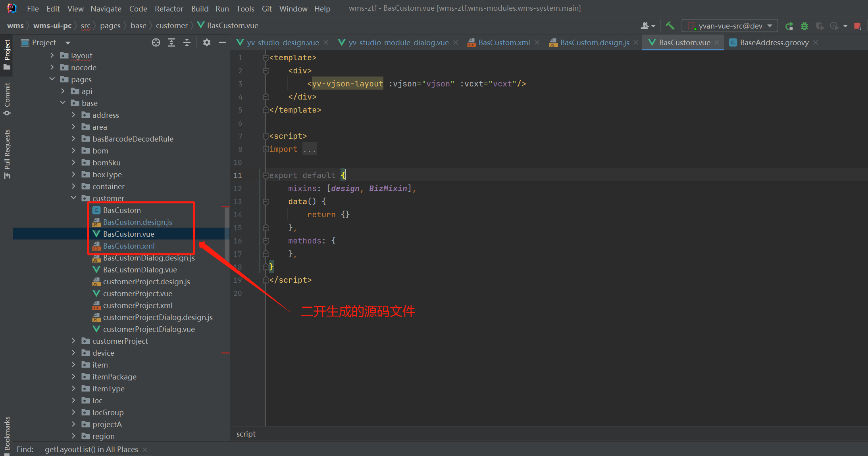This screenshot has width=868, height=456.
Task: Open the Refactor menu
Action: [x=169, y=9]
